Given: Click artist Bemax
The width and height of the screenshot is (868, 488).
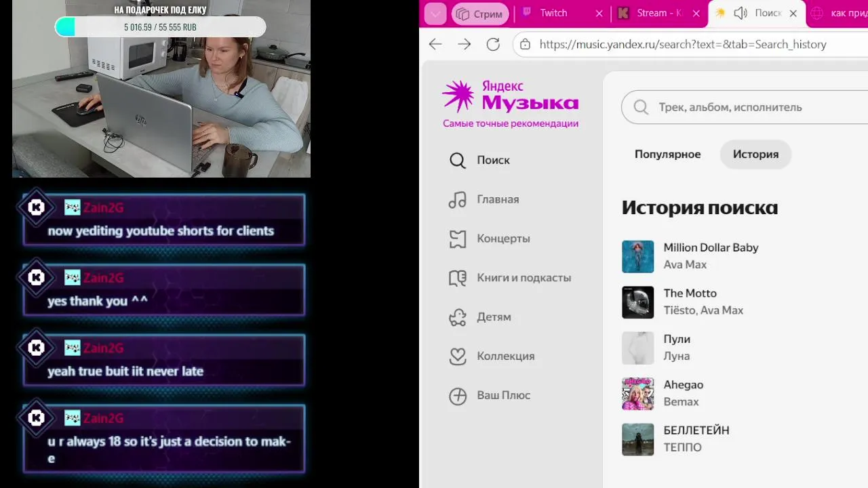Looking at the screenshot, I should pos(681,402).
